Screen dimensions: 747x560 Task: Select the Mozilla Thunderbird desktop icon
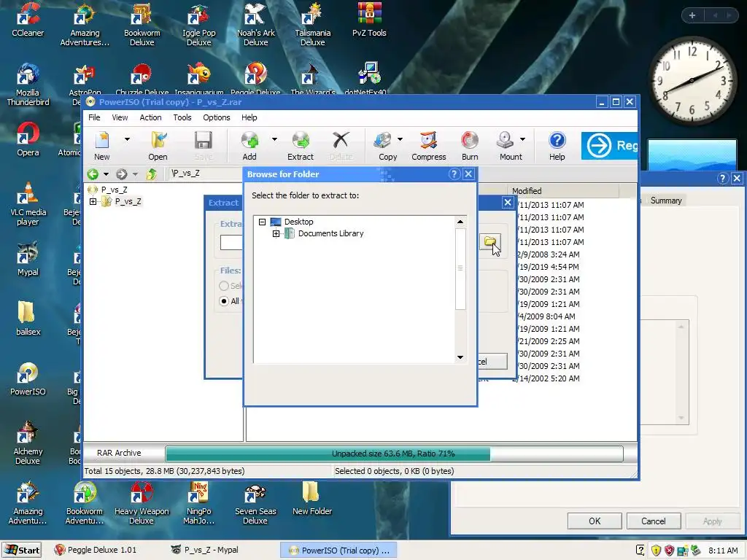point(28,84)
